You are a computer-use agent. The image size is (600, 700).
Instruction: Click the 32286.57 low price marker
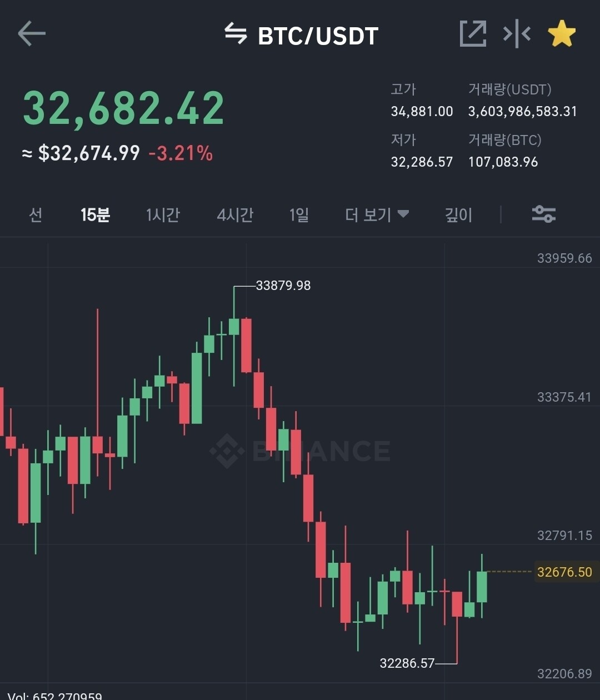(407, 663)
